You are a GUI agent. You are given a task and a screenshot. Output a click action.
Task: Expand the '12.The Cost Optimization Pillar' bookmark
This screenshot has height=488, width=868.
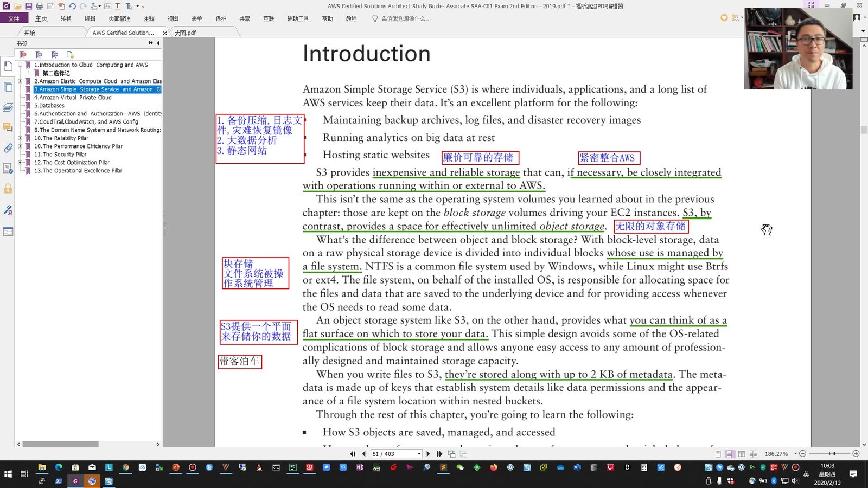[20, 163]
